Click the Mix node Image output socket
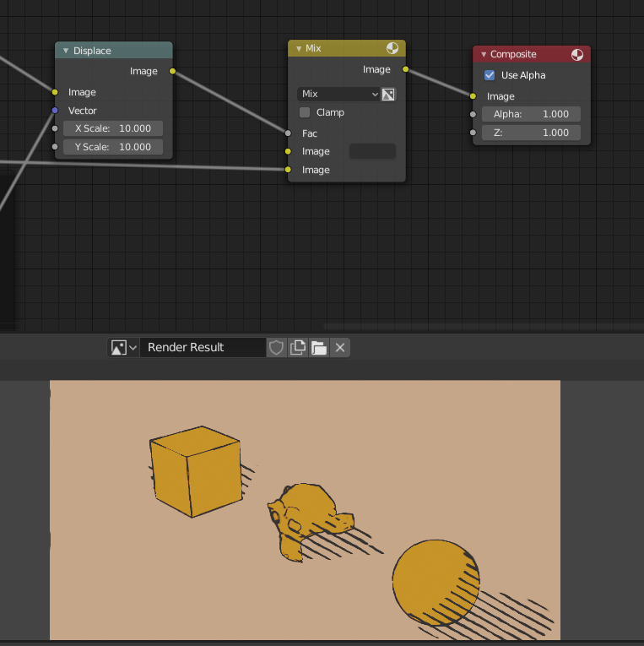This screenshot has width=644, height=646. pos(406,69)
